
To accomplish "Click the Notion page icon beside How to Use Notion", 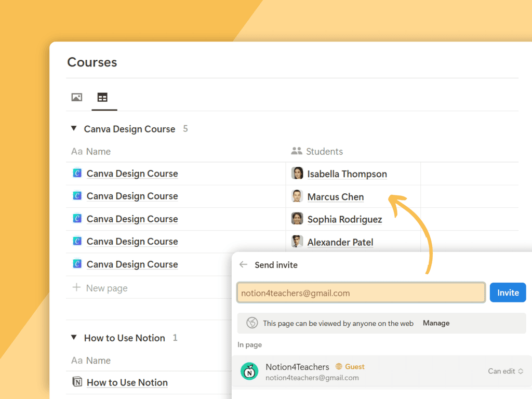I will point(77,382).
